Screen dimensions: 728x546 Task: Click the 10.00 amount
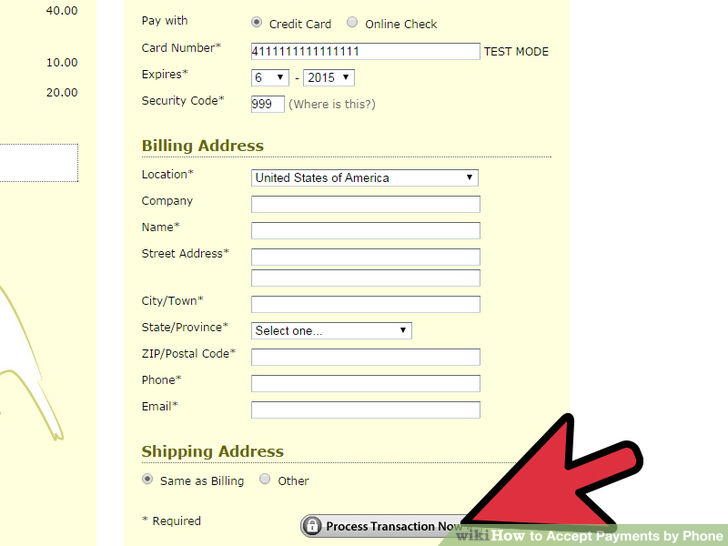coord(62,62)
